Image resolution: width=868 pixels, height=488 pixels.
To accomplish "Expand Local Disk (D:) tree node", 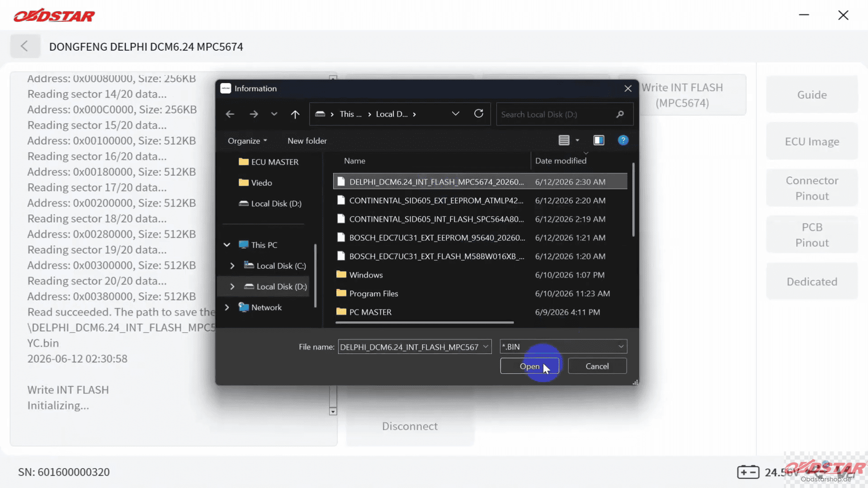I will pyautogui.click(x=232, y=286).
